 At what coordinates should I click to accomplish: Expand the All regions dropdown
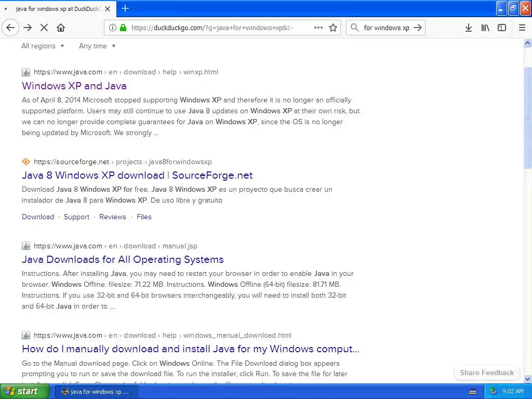[x=43, y=46]
